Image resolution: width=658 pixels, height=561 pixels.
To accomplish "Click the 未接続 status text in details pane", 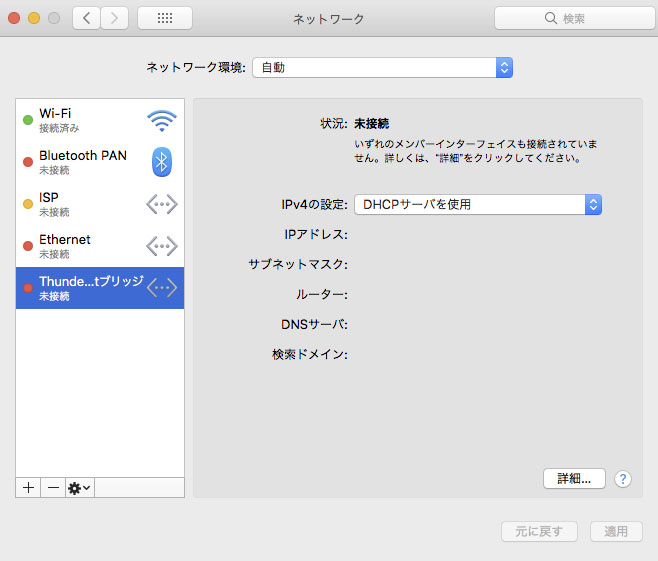I will pyautogui.click(x=371, y=124).
